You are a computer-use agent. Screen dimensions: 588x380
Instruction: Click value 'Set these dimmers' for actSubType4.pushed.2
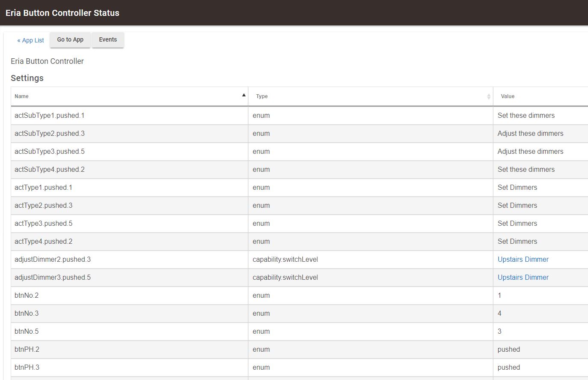coord(526,169)
